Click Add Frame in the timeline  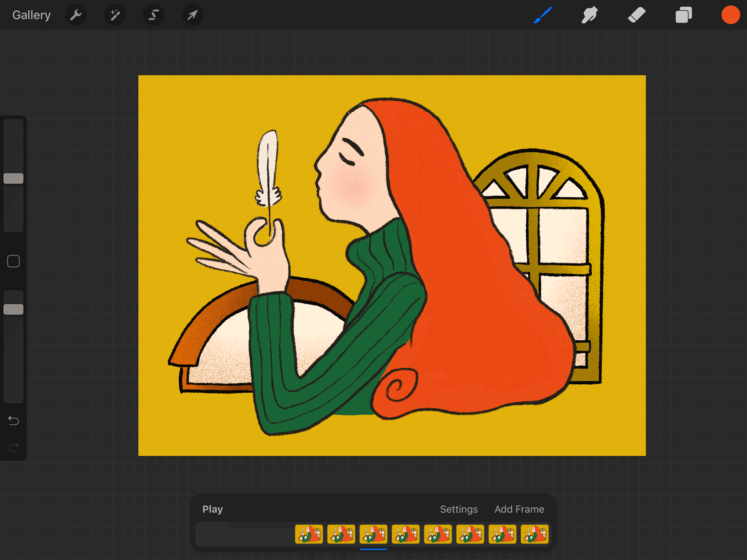tap(519, 509)
